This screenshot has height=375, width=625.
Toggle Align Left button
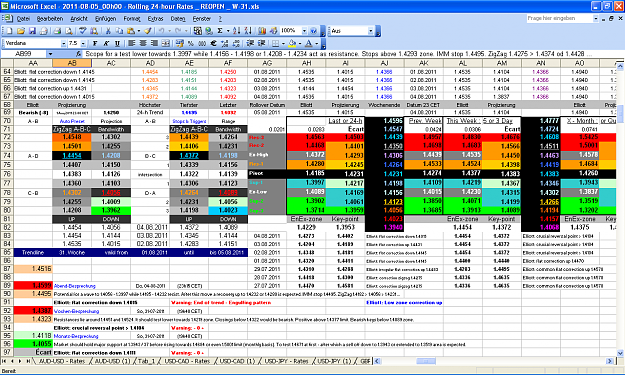point(132,43)
